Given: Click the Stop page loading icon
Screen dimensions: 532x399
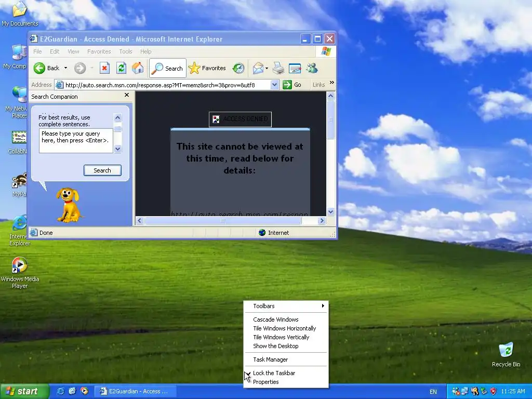Looking at the screenshot, I should (x=104, y=68).
